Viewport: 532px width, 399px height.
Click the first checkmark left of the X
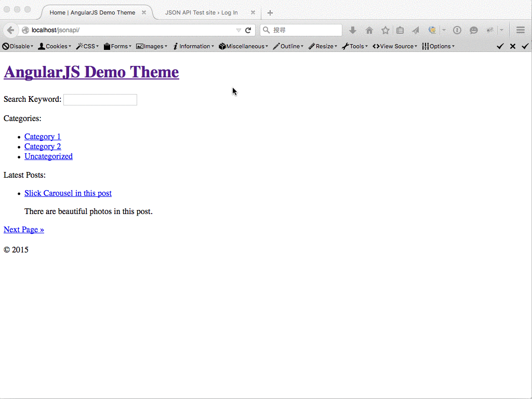[500, 46]
